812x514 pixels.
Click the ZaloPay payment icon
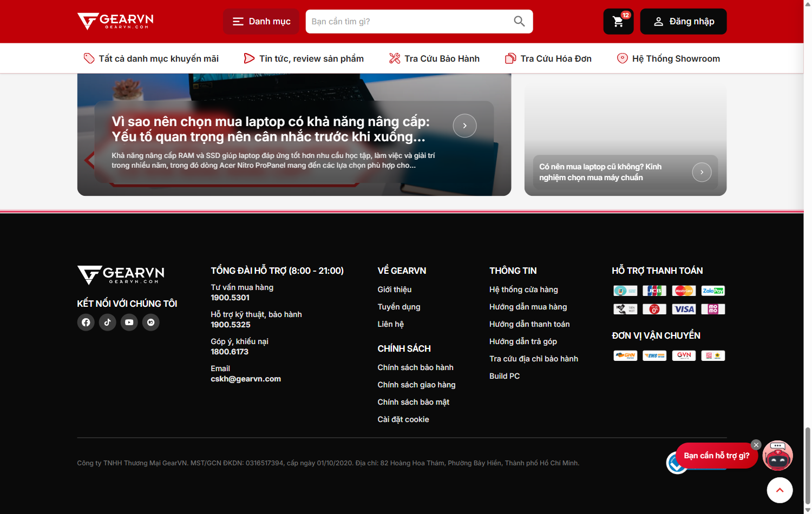click(713, 291)
